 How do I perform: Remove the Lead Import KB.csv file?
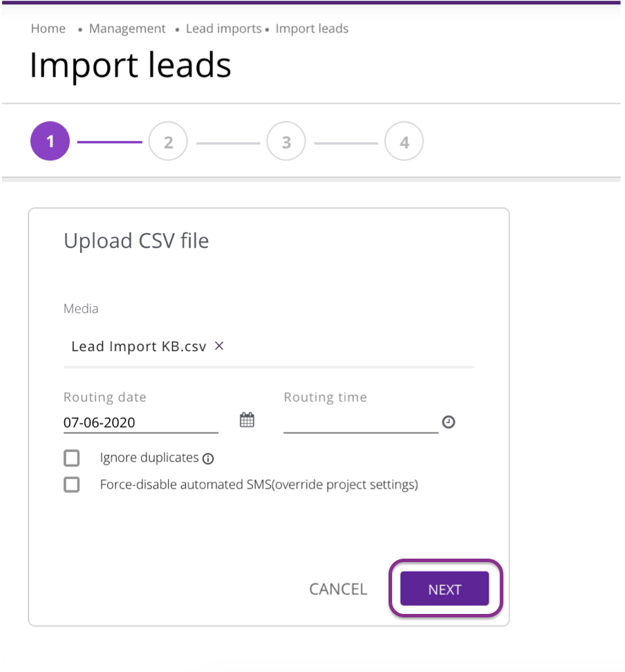(x=219, y=346)
